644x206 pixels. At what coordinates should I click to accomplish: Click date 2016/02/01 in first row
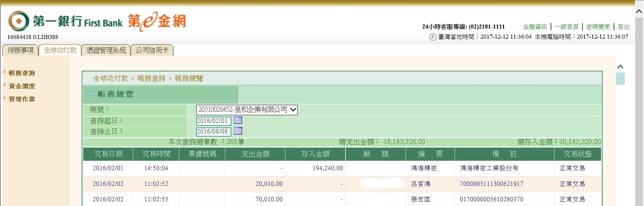click(108, 168)
